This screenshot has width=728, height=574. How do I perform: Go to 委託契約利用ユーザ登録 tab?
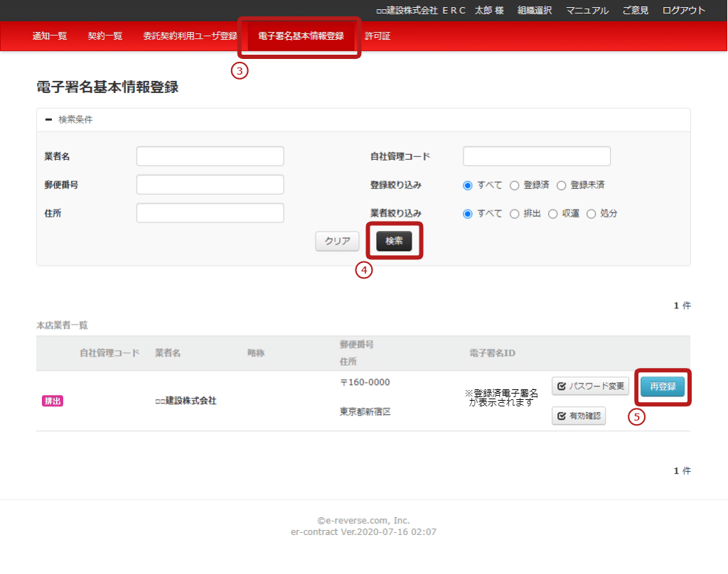point(190,36)
